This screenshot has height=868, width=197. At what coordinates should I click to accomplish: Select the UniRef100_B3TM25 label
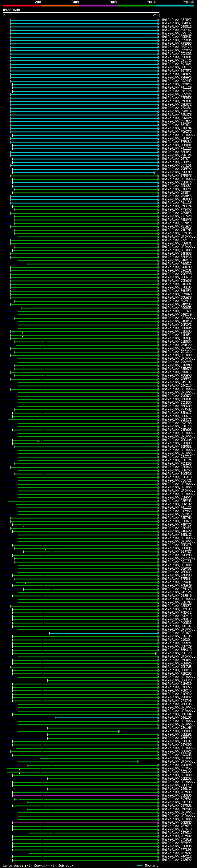(x=176, y=121)
